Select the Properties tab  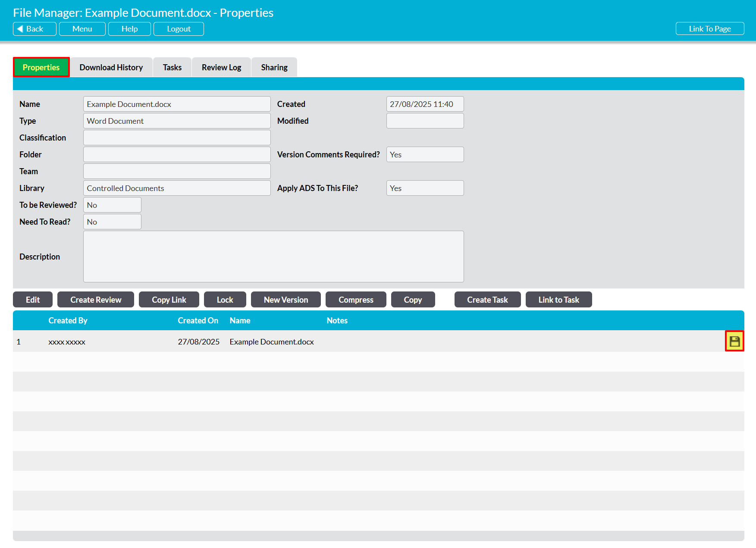(x=41, y=67)
